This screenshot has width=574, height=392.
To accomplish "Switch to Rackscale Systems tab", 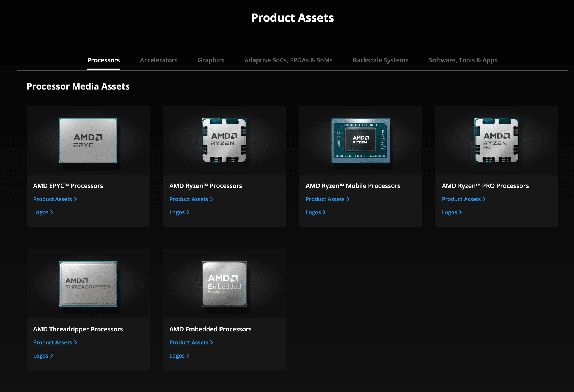I will point(381,60).
